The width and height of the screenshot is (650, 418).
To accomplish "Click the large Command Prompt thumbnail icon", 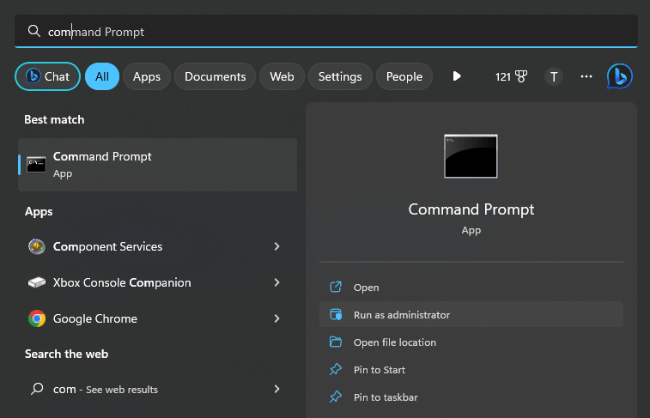I will point(471,156).
